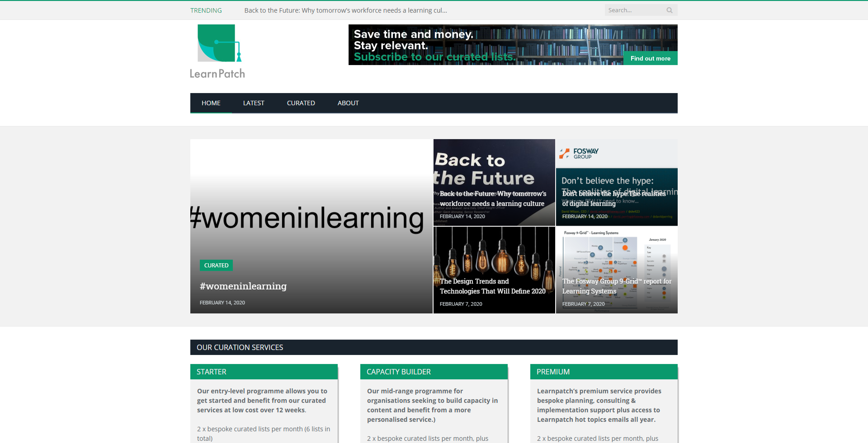Screen dimensions: 868x443
Task: Click the Premium service description text
Action: [x=599, y=405]
